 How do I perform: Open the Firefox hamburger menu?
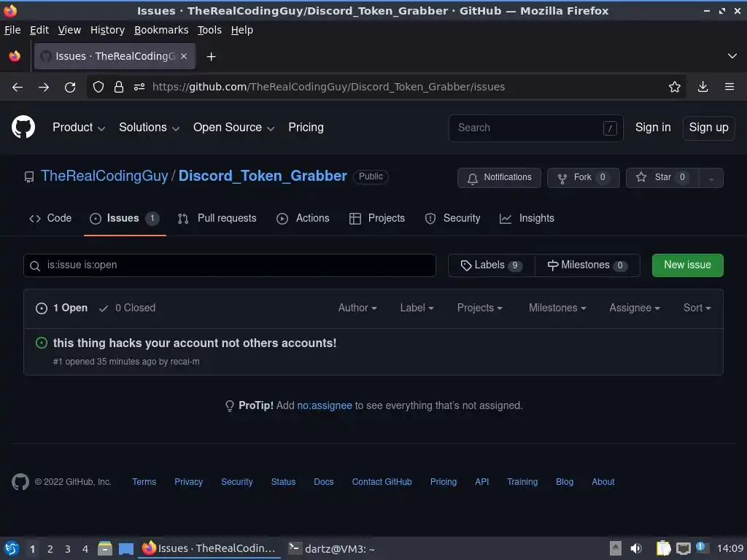click(729, 87)
